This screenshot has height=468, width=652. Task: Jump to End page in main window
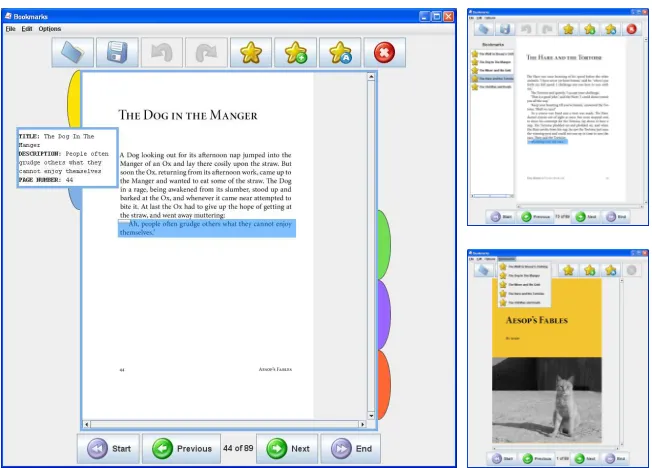click(x=351, y=448)
